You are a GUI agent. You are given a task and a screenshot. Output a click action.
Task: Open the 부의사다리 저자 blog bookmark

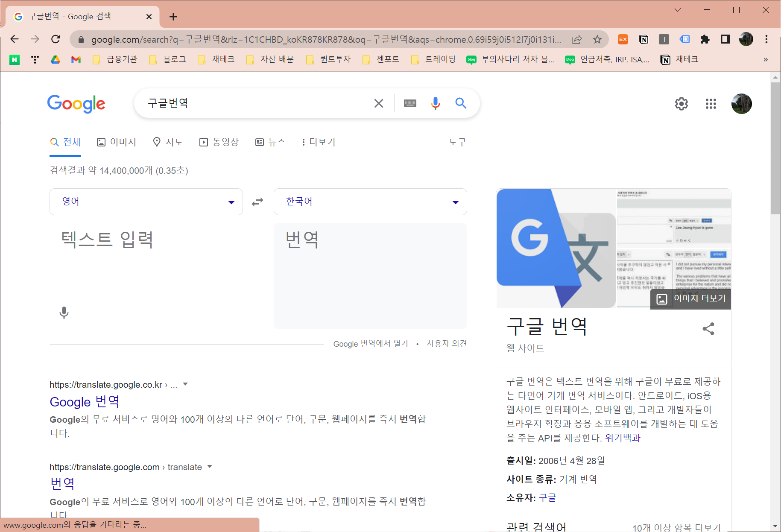(x=511, y=59)
